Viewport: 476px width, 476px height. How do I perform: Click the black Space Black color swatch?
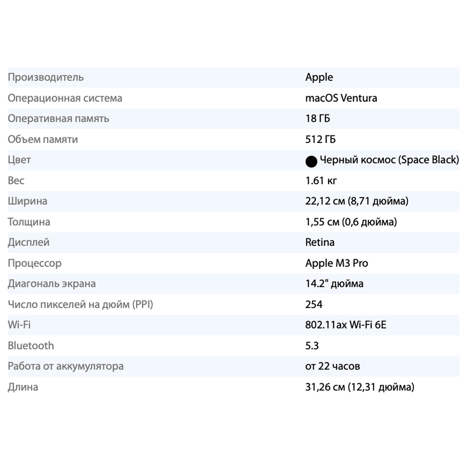(x=311, y=162)
